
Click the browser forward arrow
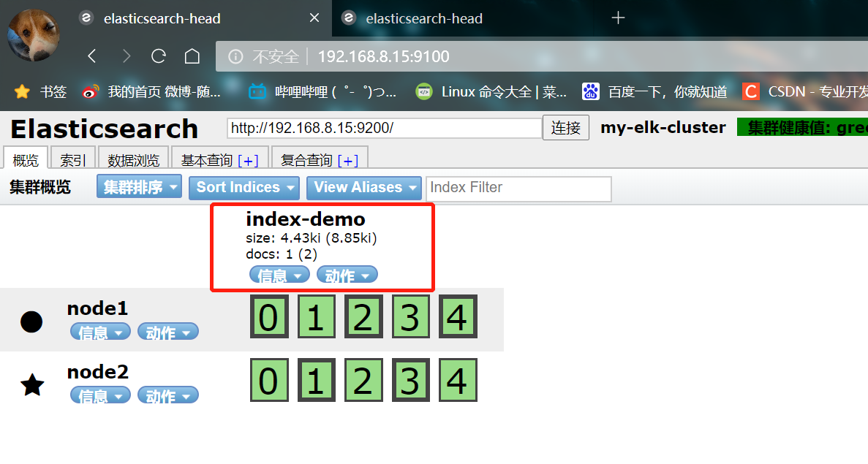[x=127, y=56]
